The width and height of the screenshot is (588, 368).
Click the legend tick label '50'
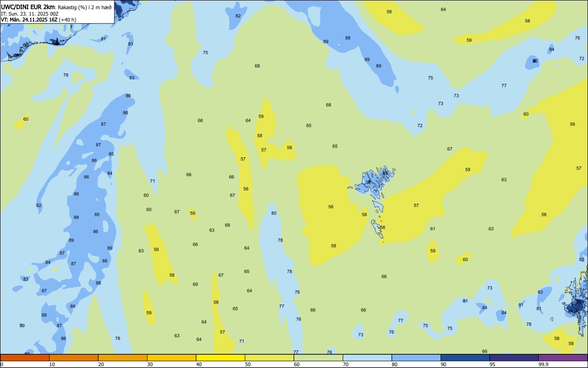[x=248, y=364]
